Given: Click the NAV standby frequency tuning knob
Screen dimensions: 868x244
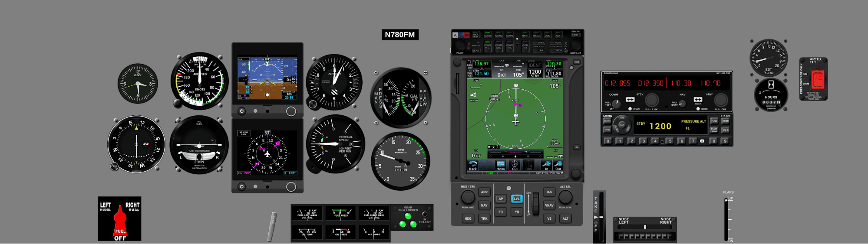Looking at the screenshot, I should point(721,100).
